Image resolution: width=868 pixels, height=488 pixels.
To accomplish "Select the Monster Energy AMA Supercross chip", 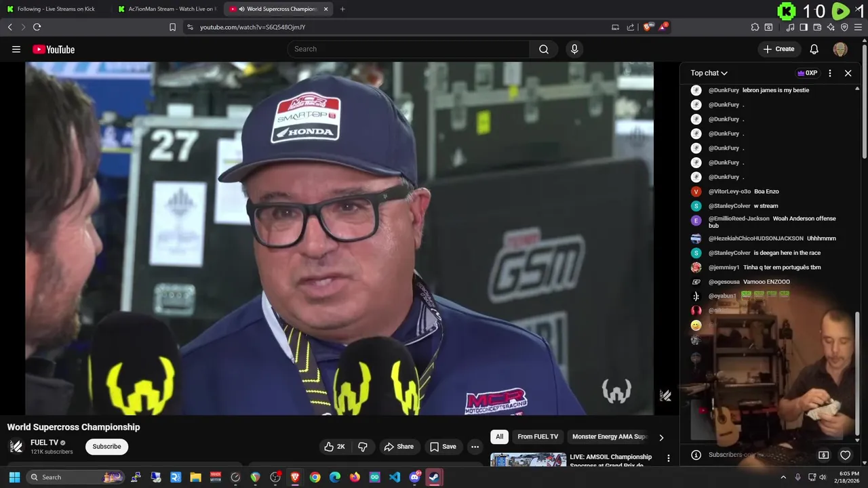I will point(610,436).
